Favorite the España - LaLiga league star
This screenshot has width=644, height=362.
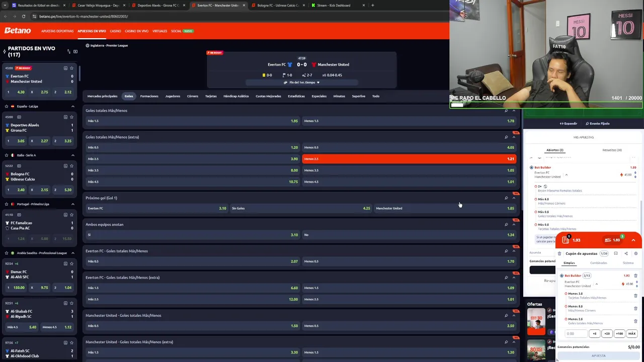[x=6, y=106]
